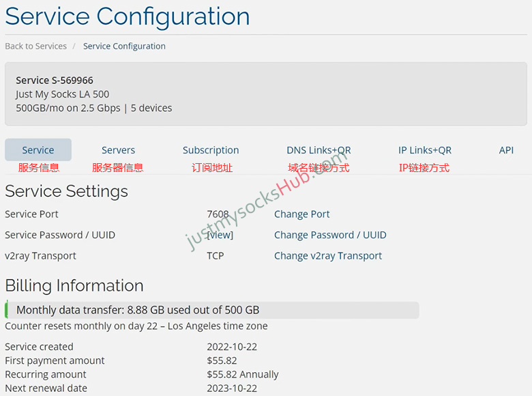Click the Next renewal date label
The width and height of the screenshot is (532, 396).
(46, 388)
